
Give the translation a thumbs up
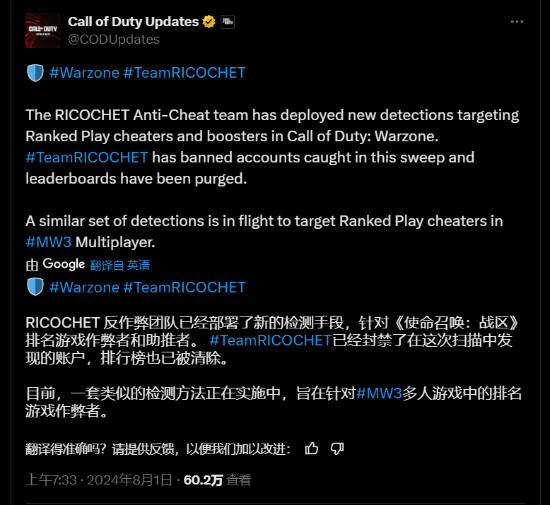pos(311,449)
